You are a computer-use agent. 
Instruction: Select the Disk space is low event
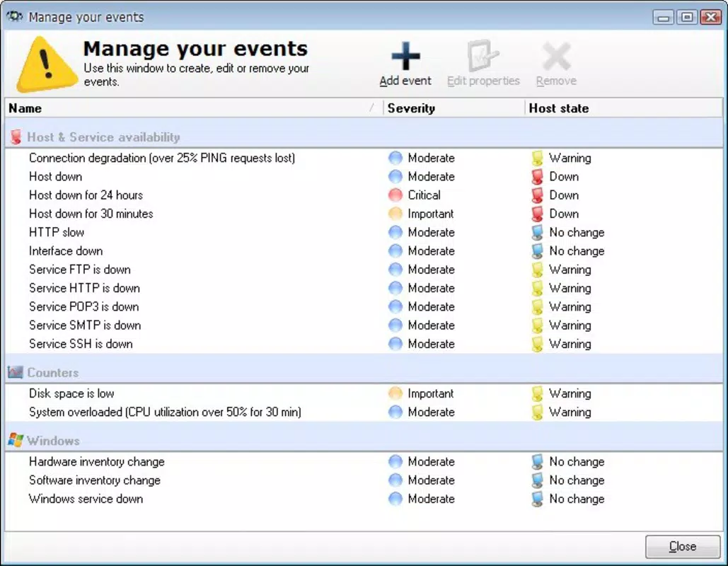tap(364, 393)
